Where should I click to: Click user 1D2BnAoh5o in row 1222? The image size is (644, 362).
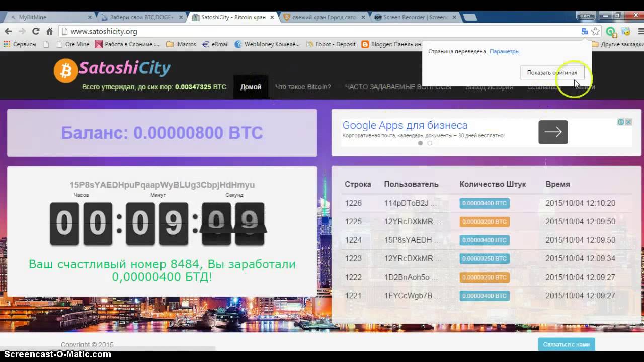pyautogui.click(x=411, y=277)
